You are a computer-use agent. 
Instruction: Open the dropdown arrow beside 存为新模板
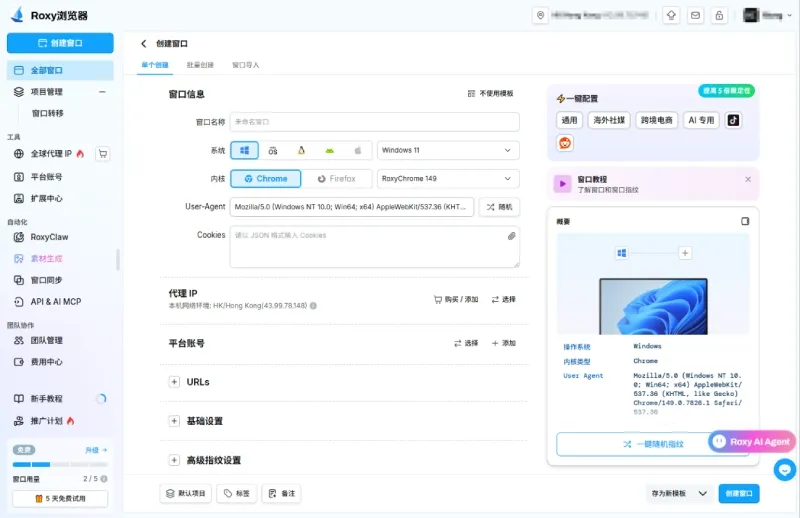[703, 494]
